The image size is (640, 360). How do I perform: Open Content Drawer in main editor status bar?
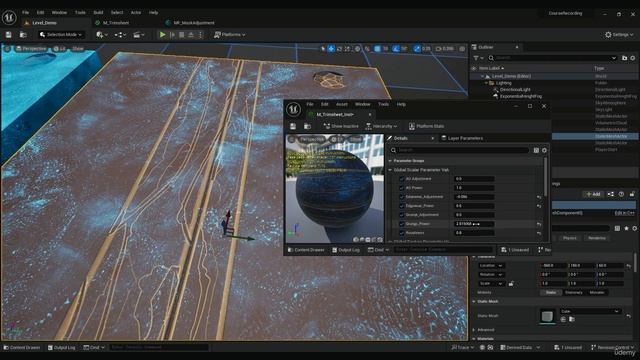(x=22, y=348)
